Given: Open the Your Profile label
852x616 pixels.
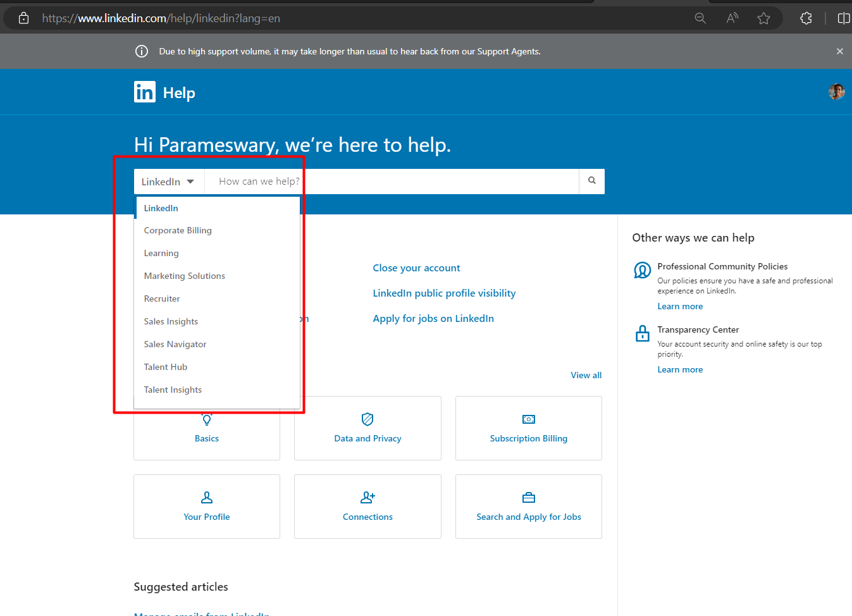Looking at the screenshot, I should tap(207, 517).
